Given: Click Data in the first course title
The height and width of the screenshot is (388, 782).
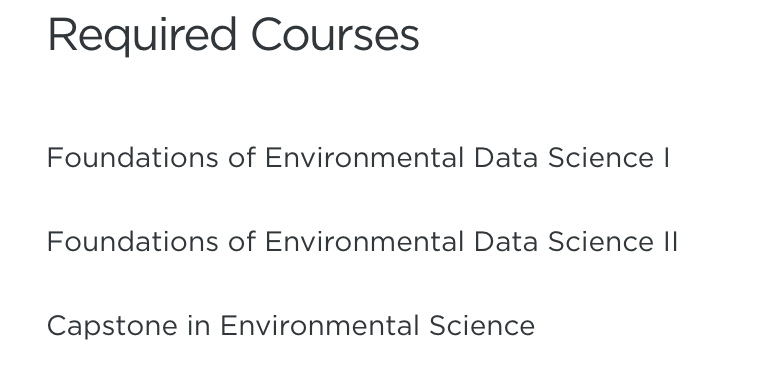Looking at the screenshot, I should pyautogui.click(x=506, y=158).
